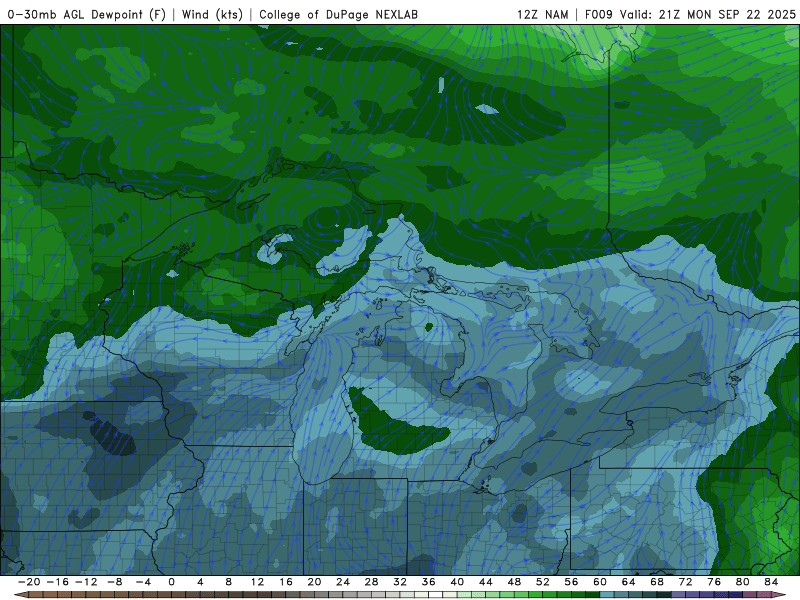Click the 16 value on the color scale
Viewport: 800px width, 600px height.
[286, 582]
